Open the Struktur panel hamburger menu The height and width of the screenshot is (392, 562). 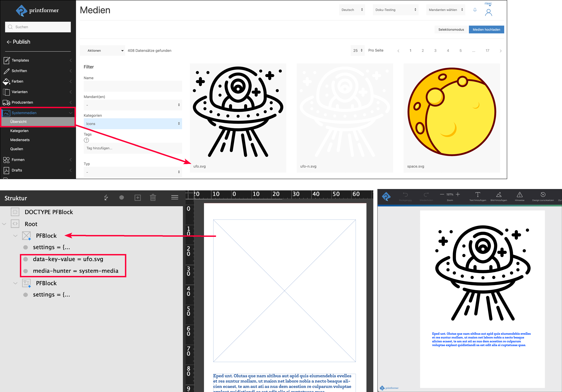pyautogui.click(x=175, y=197)
